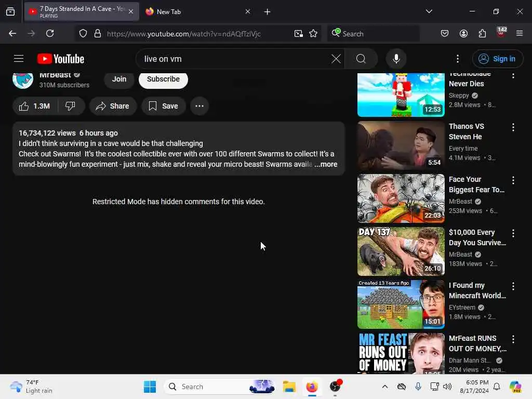Share this video
The width and height of the screenshot is (532, 399).
pos(113,106)
